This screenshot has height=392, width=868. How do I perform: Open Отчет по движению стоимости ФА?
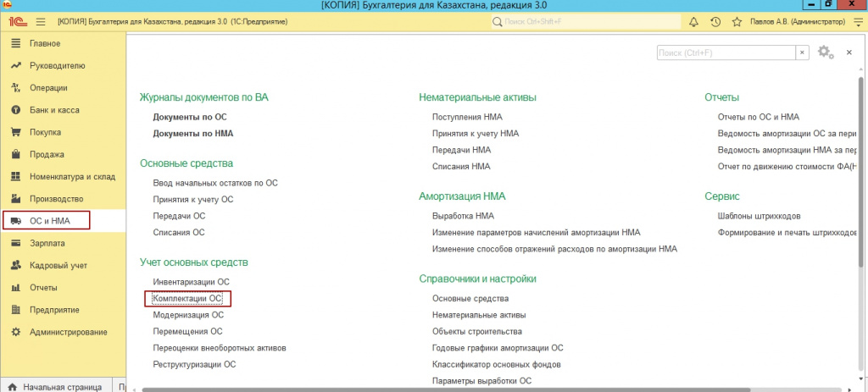tap(787, 167)
